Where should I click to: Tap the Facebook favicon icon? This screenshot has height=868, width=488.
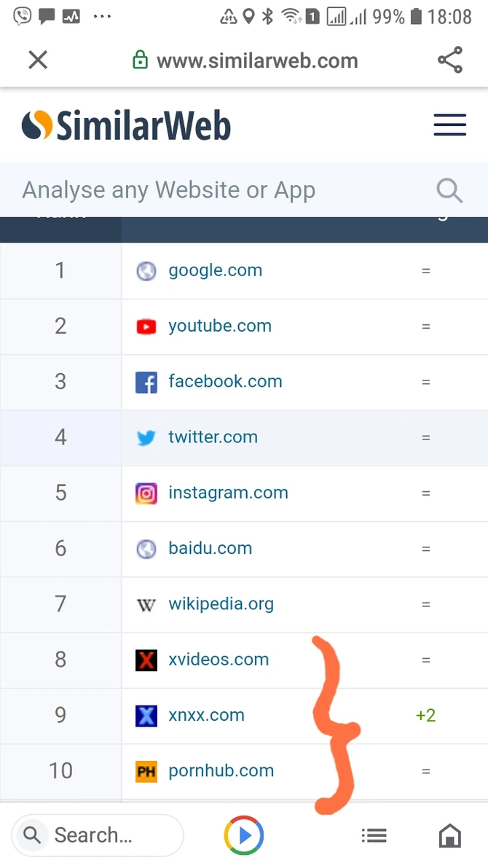[x=146, y=382]
